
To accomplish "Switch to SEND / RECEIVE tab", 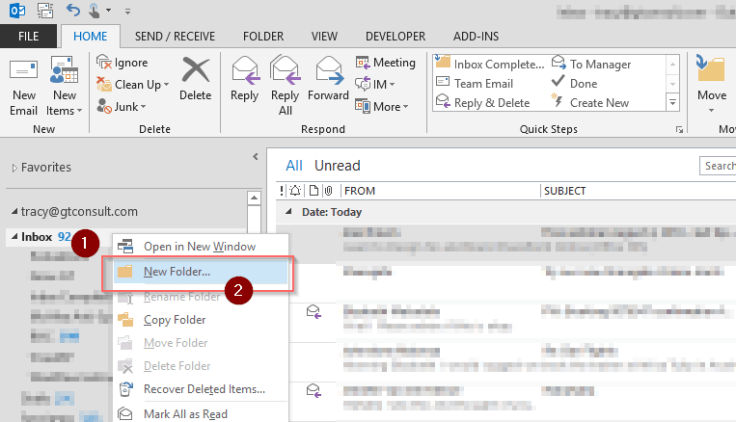I will coord(175,36).
